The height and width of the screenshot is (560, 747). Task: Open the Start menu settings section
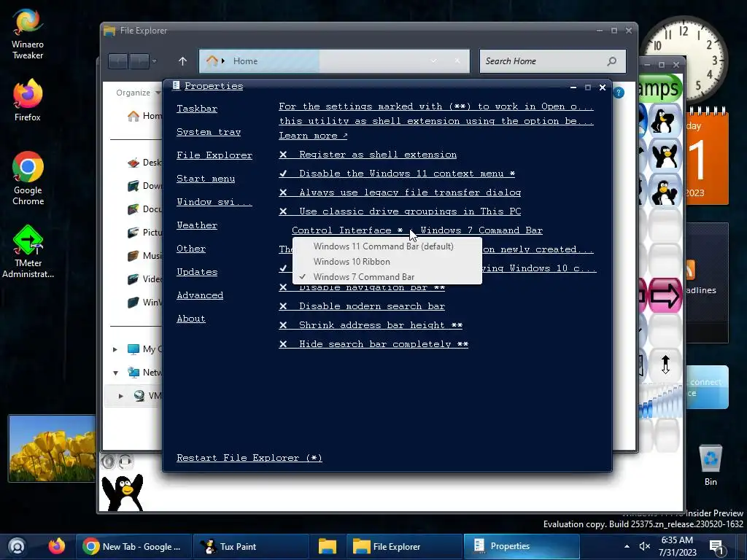coord(206,179)
